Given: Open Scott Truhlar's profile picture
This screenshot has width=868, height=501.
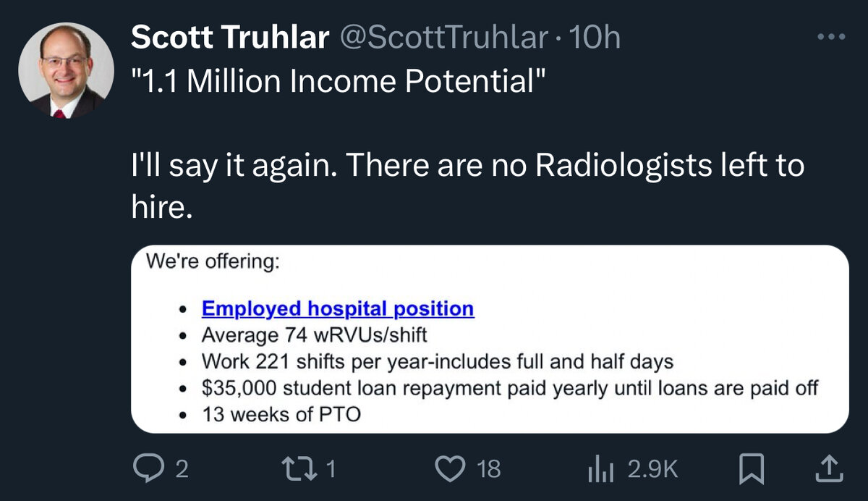Looking at the screenshot, I should [x=66, y=70].
